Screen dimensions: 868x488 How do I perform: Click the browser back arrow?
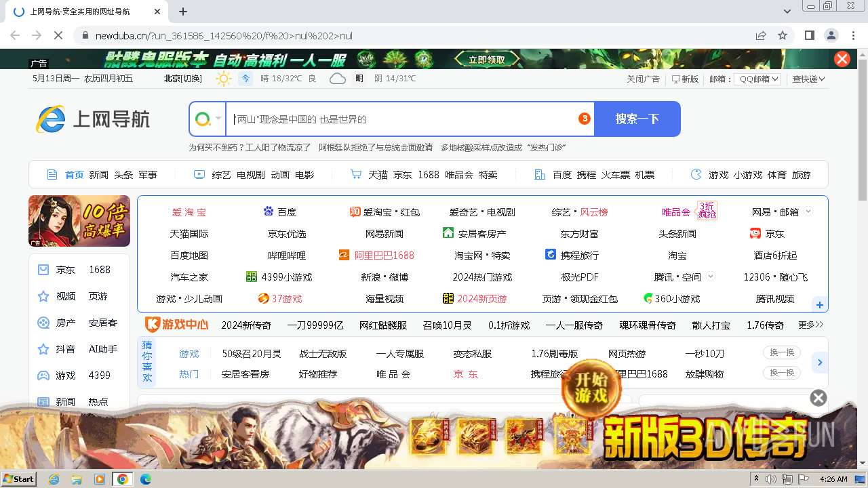(x=15, y=35)
